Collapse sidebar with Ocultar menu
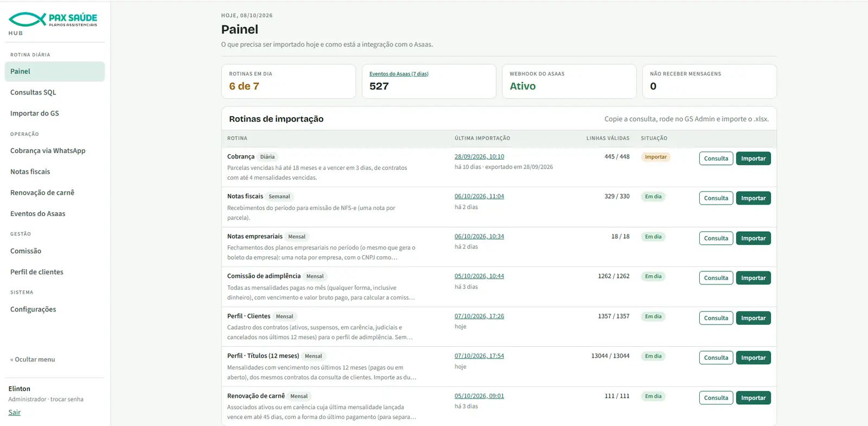Image resolution: width=868 pixels, height=426 pixels. coord(33,359)
